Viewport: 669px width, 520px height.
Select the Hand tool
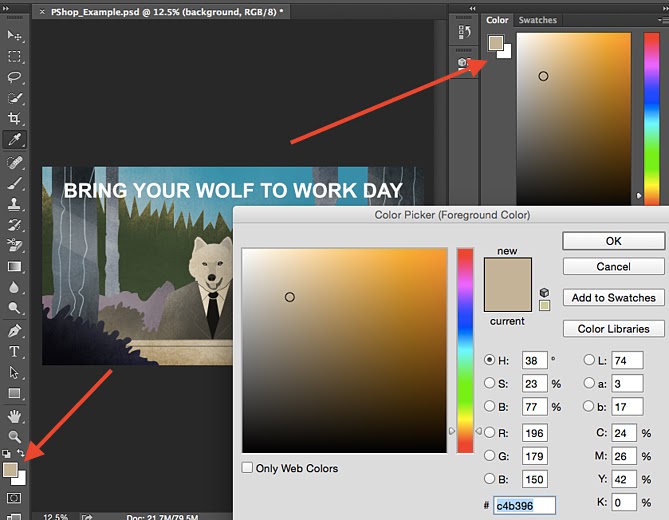[14, 416]
